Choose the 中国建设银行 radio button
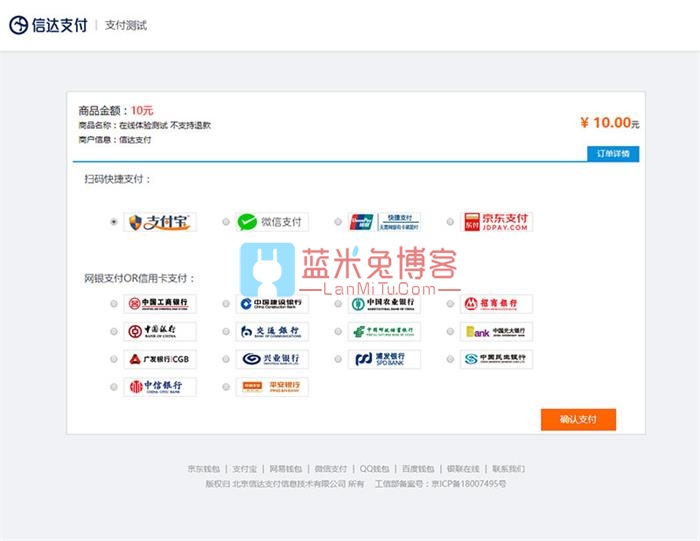 [226, 304]
